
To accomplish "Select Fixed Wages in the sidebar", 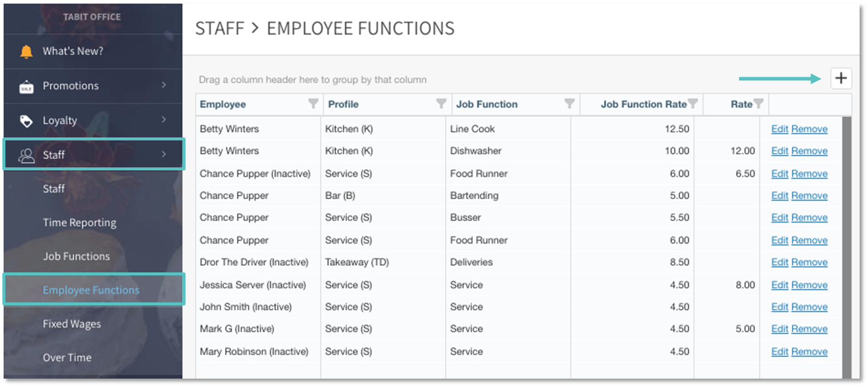I will tap(71, 324).
